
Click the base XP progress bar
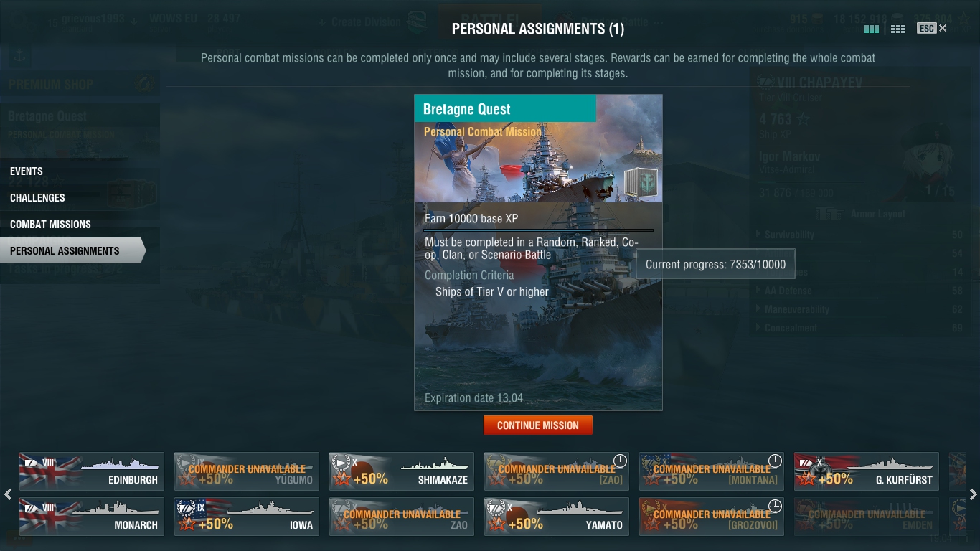tap(538, 230)
